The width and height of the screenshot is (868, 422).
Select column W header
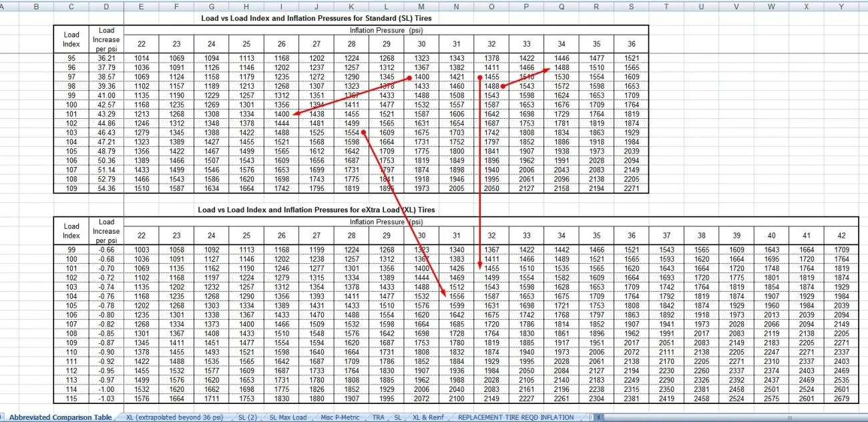(771, 6)
